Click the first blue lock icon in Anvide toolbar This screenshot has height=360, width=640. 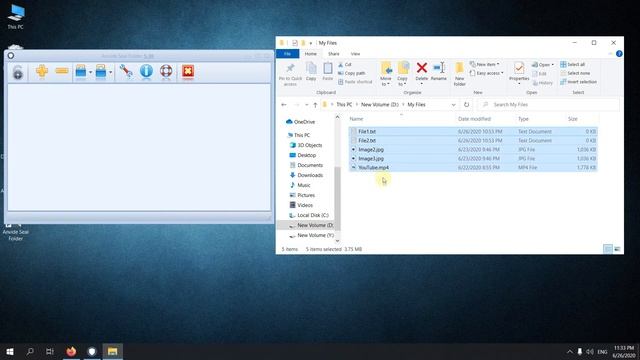pyautogui.click(x=81, y=71)
